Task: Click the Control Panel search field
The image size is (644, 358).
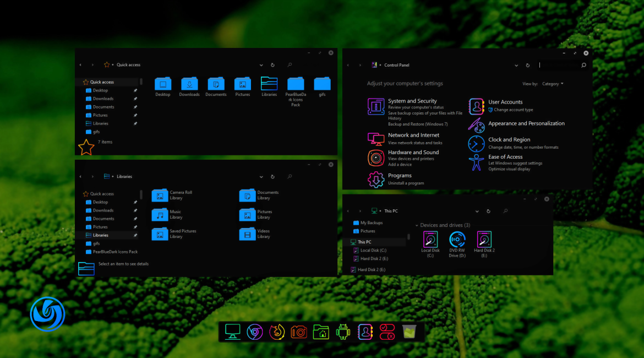Action: [559, 65]
